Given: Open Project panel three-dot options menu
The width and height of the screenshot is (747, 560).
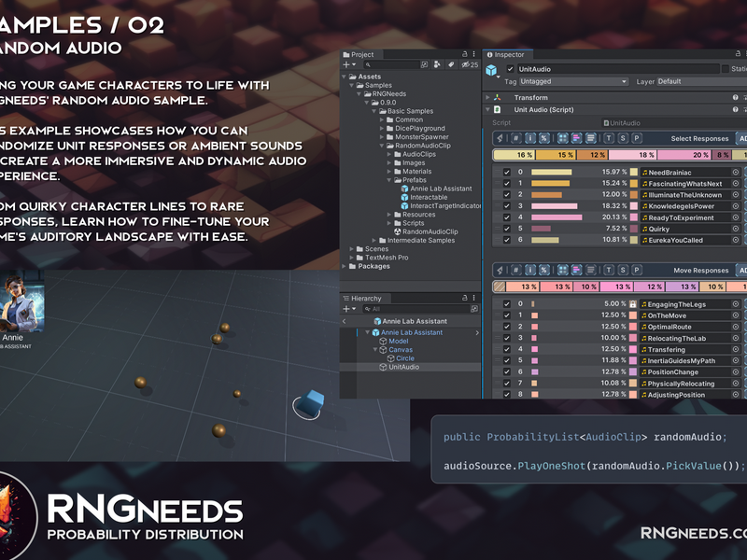Looking at the screenshot, I should [x=474, y=54].
